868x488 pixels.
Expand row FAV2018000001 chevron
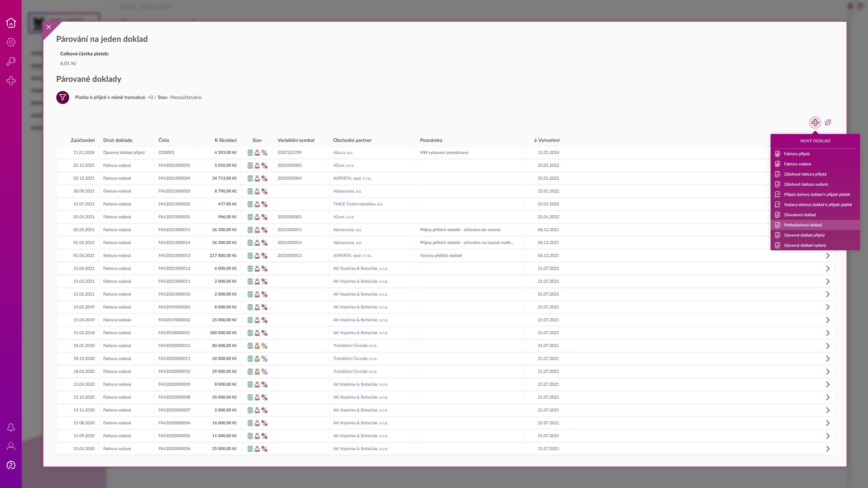point(828,333)
